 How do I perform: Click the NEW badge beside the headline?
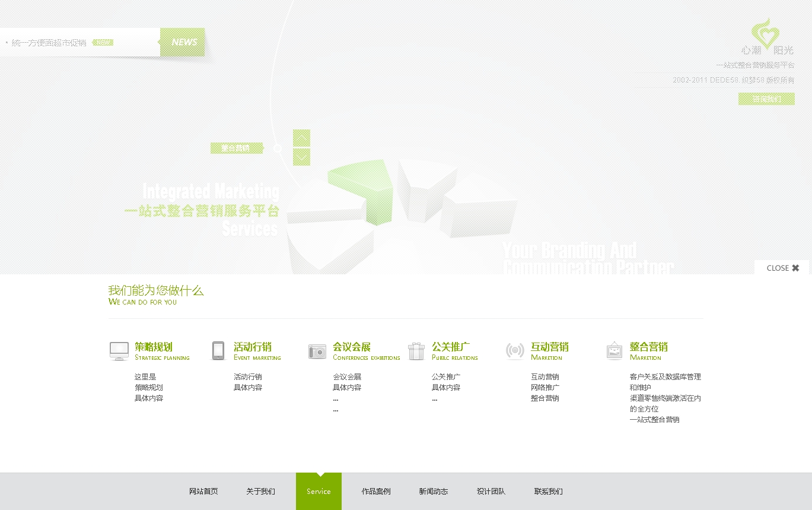[103, 42]
